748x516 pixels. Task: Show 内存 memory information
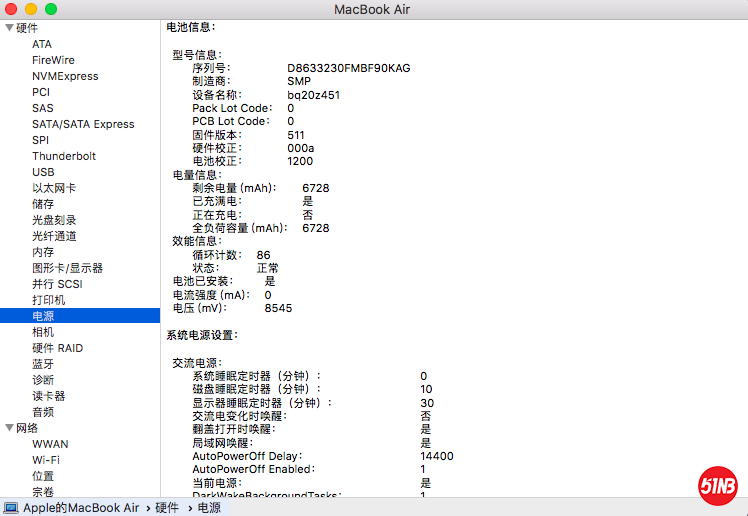coord(43,252)
